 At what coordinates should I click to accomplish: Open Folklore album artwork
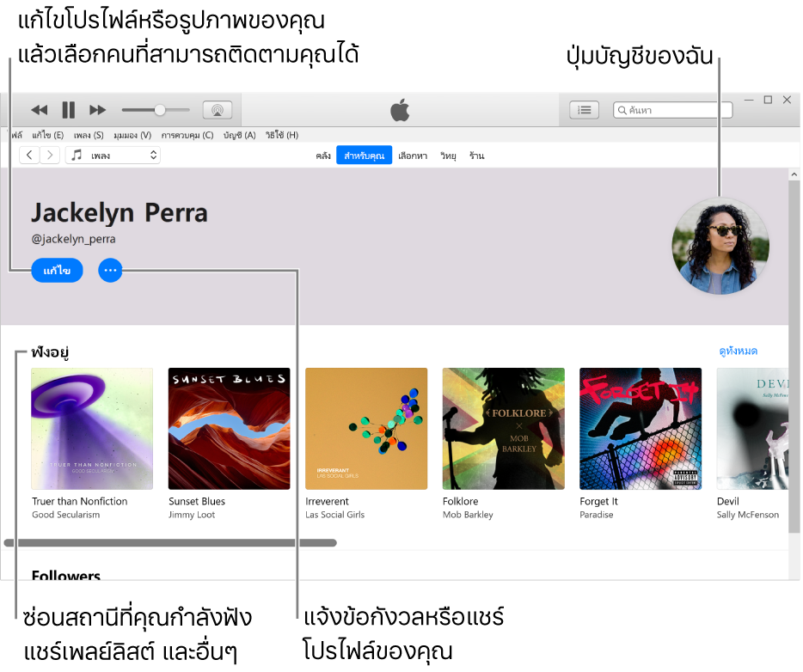[x=504, y=429]
